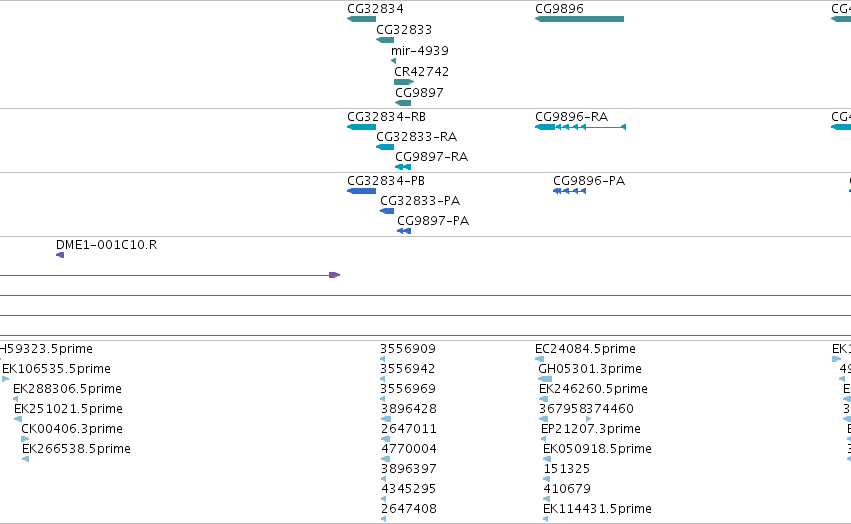Select the GH05301.3prime arrow glyph
Image resolution: width=851 pixels, height=524 pixels.
coord(545,379)
